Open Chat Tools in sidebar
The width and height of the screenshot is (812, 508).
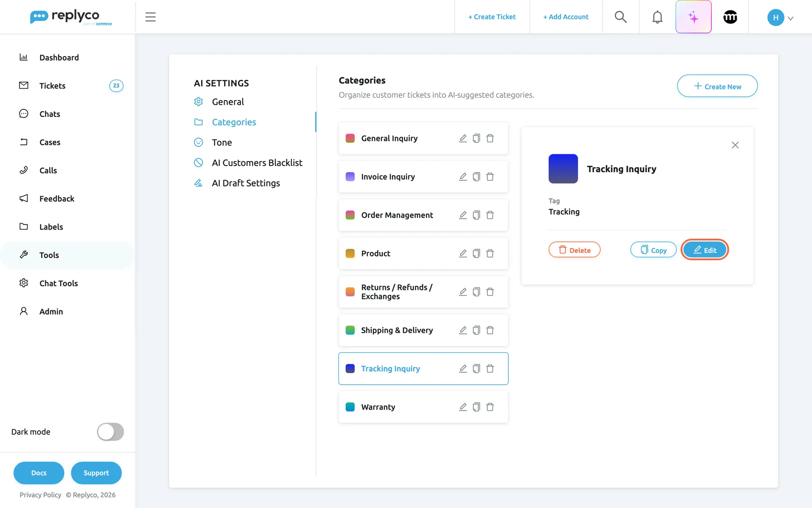click(x=59, y=283)
